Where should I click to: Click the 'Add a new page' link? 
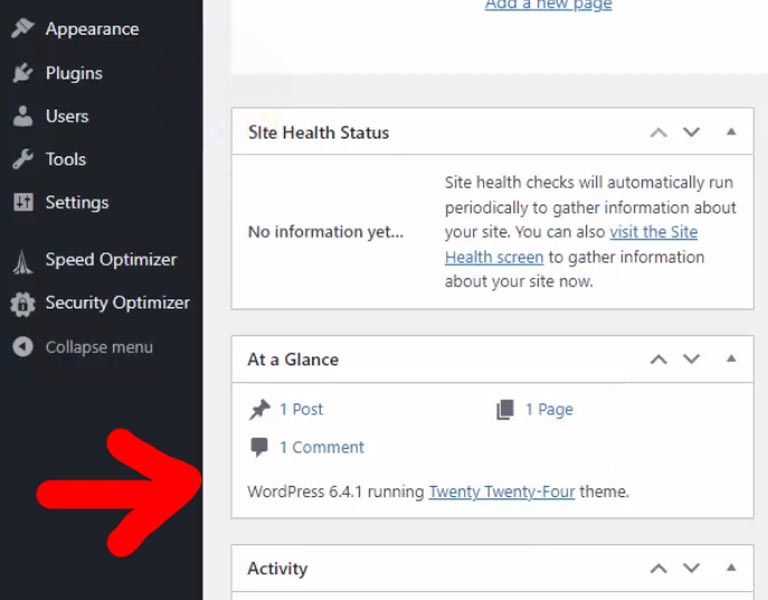pos(549,5)
